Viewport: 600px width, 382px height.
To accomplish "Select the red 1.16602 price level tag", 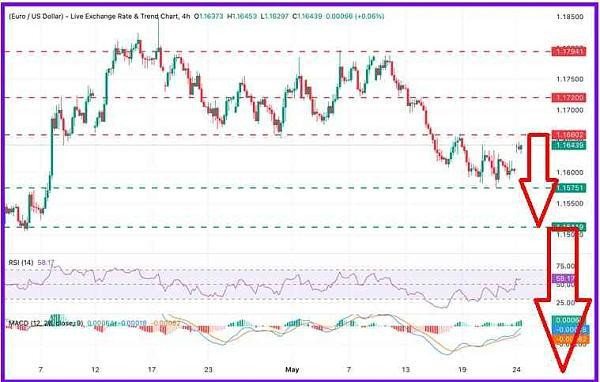I will [569, 135].
